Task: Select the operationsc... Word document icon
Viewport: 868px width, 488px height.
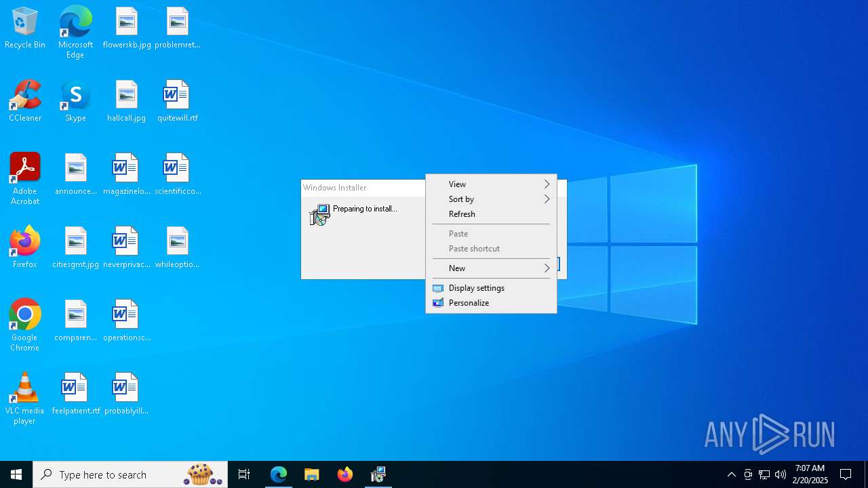Action: (x=127, y=321)
